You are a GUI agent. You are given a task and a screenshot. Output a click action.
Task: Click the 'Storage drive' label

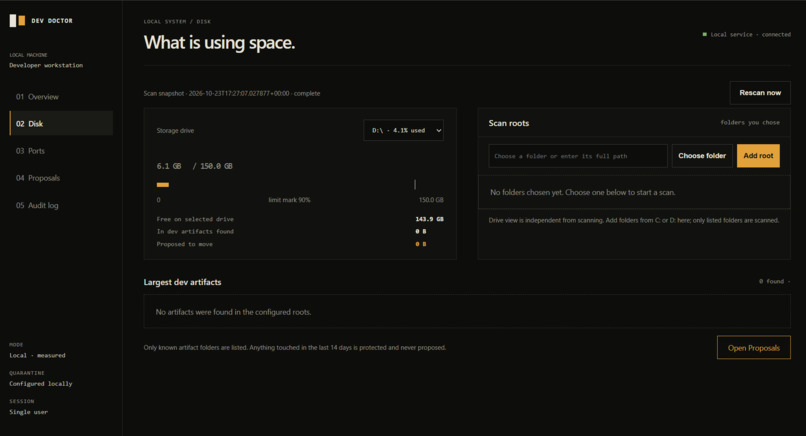coord(175,131)
